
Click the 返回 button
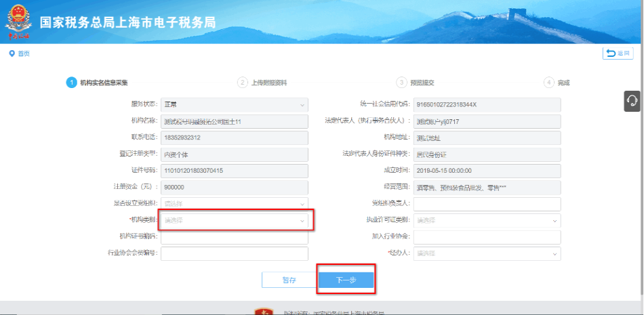pyautogui.click(x=618, y=54)
